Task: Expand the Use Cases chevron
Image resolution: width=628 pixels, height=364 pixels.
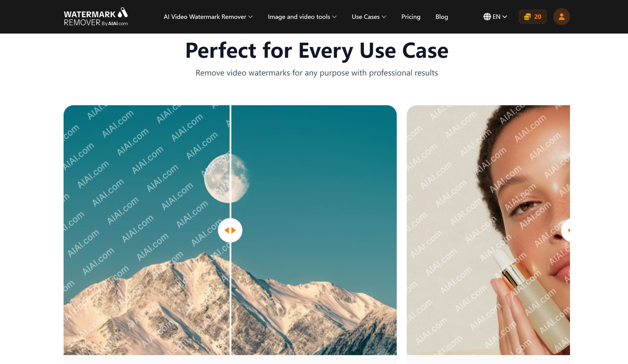Action: point(384,17)
